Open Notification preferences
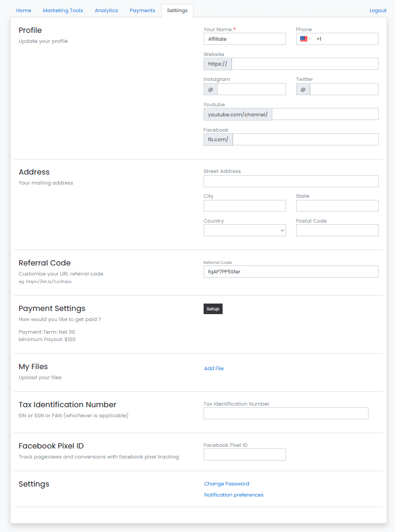The width and height of the screenshot is (395, 532). click(x=234, y=495)
